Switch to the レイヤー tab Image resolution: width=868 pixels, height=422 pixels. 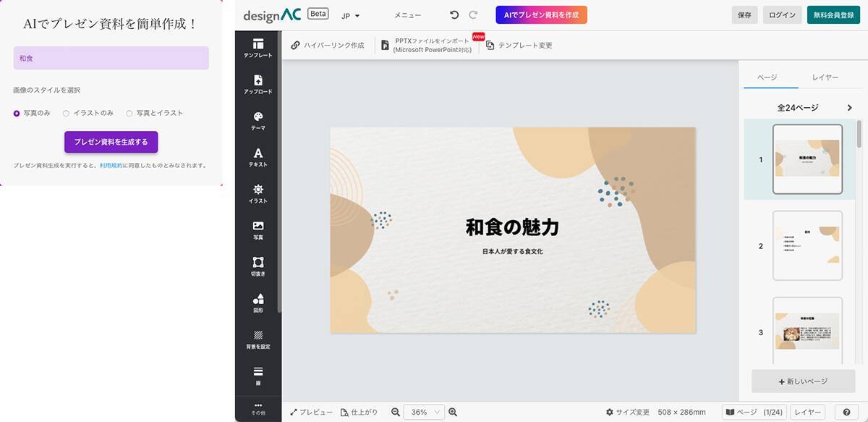pyautogui.click(x=825, y=77)
